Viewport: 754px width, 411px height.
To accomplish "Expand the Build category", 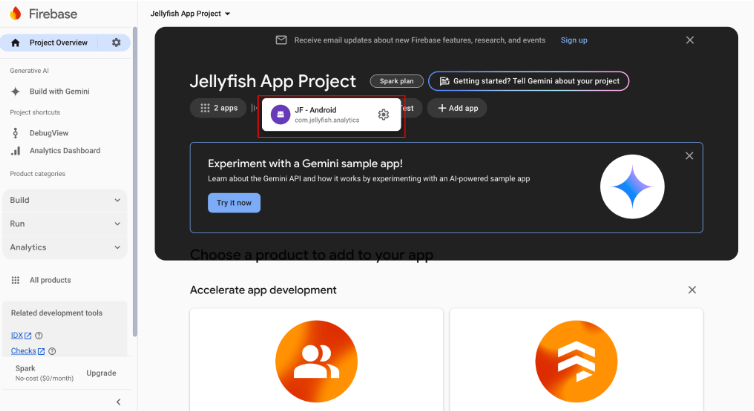I will pyautogui.click(x=65, y=200).
